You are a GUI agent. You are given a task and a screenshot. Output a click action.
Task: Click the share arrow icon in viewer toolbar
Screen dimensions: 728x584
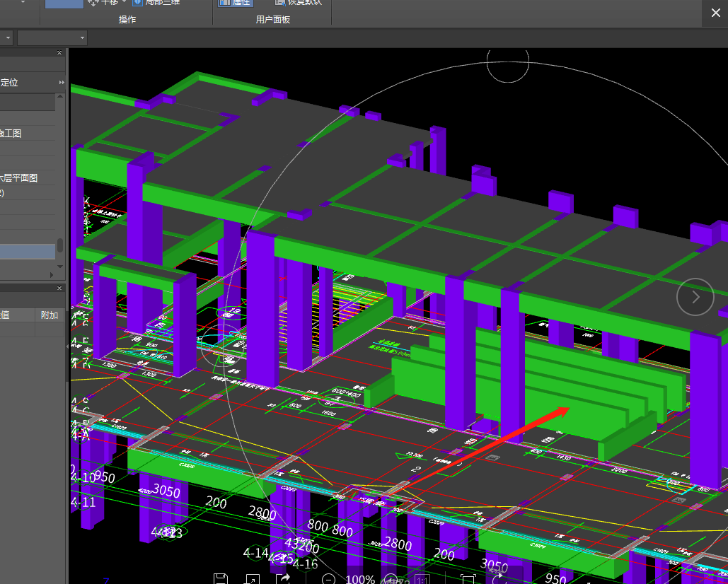tap(283, 579)
